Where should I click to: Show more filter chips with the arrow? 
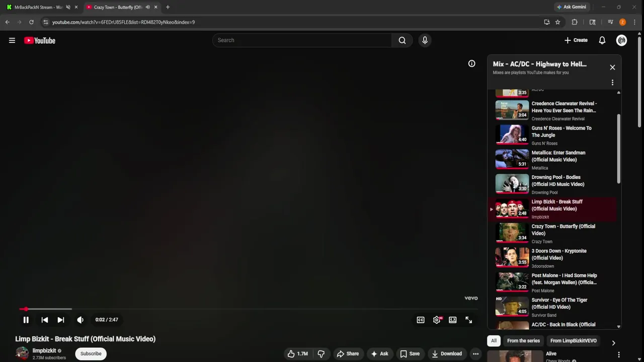point(613,343)
